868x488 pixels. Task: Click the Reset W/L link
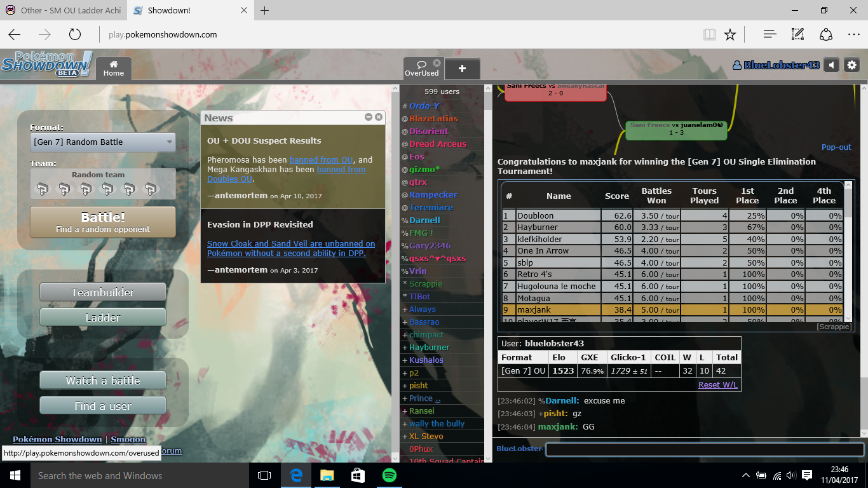[x=718, y=384]
